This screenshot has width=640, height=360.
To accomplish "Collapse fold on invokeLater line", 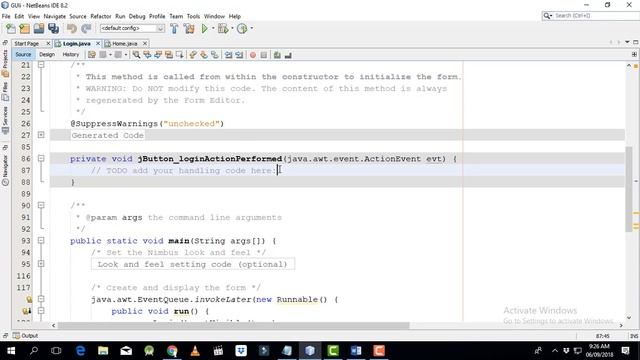I will (41, 299).
